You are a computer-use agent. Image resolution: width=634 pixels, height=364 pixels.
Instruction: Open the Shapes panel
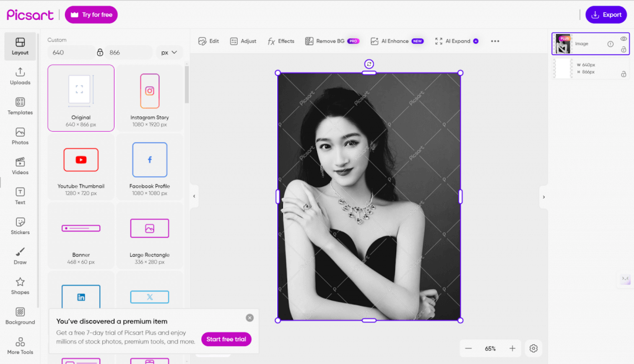(20, 285)
